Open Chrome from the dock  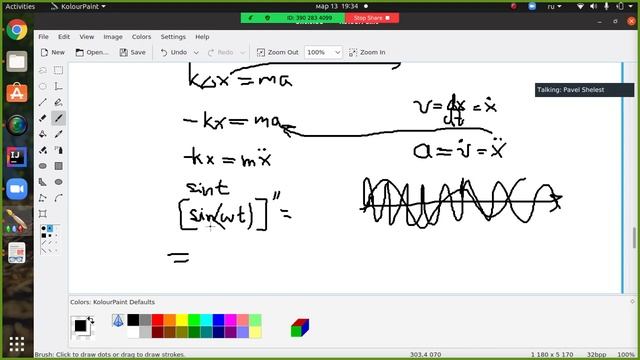17,30
